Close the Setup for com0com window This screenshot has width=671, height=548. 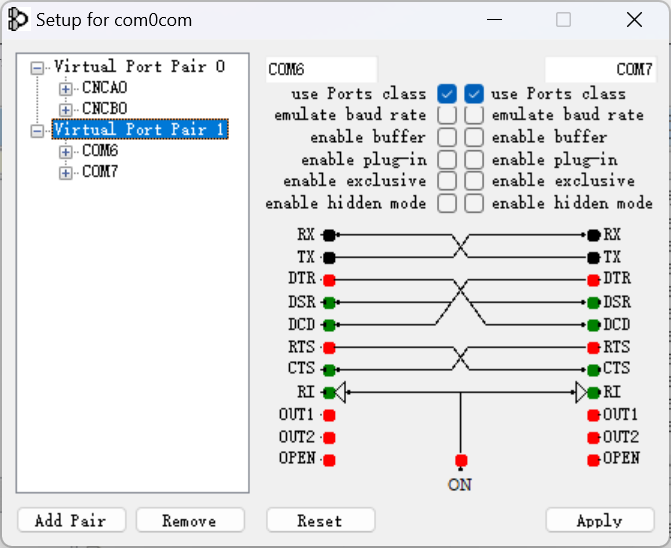coord(634,20)
